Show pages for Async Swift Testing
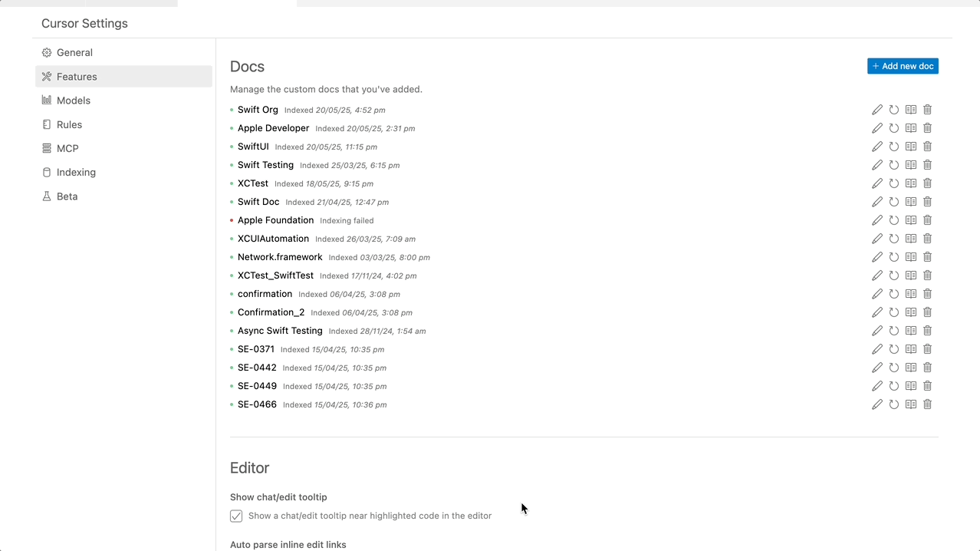980x551 pixels. coord(911,331)
